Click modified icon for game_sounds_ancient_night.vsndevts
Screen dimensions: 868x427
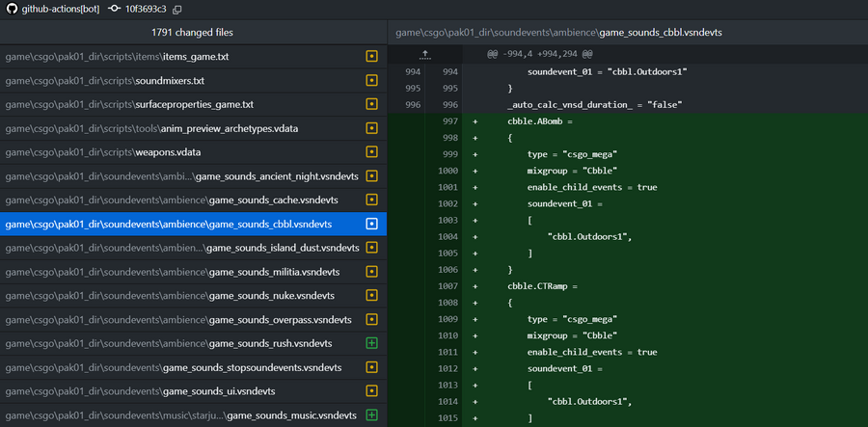372,175
